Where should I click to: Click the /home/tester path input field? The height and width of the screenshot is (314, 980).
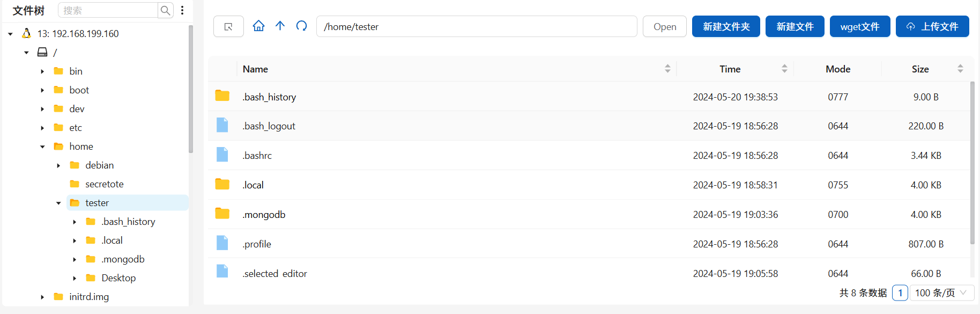pyautogui.click(x=477, y=26)
